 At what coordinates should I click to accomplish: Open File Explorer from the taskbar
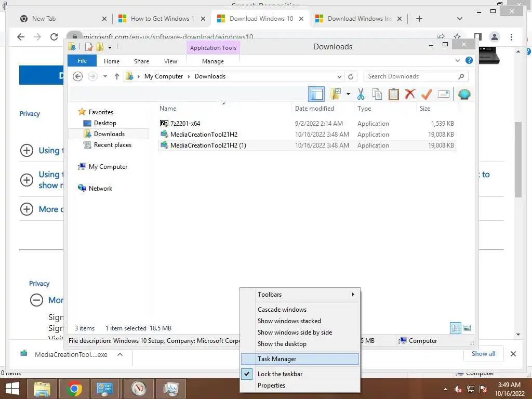[42, 389]
